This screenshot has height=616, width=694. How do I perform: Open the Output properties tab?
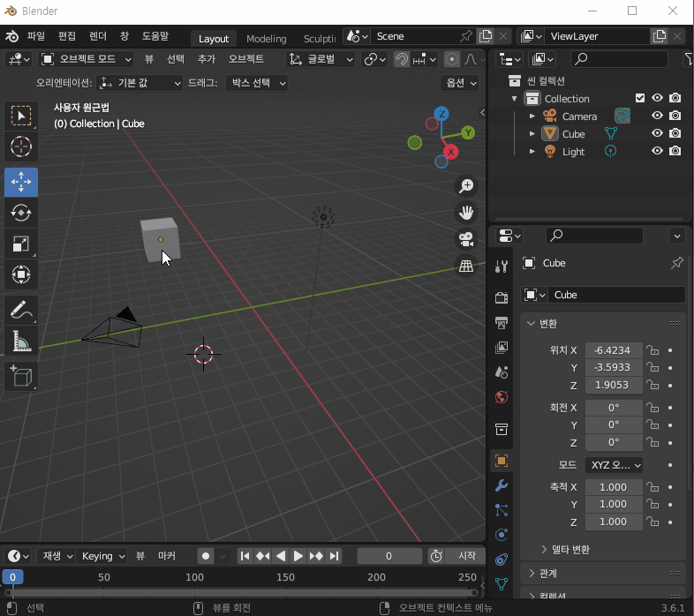click(502, 323)
